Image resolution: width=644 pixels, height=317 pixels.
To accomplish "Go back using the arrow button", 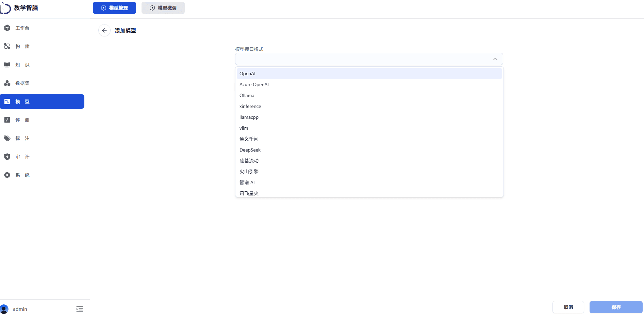I will 104,30.
